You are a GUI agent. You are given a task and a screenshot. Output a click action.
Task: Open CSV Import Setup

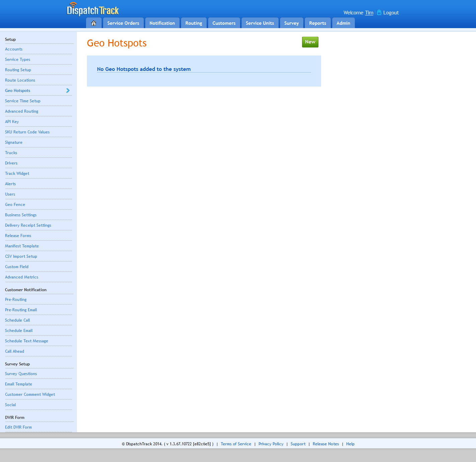coord(21,256)
